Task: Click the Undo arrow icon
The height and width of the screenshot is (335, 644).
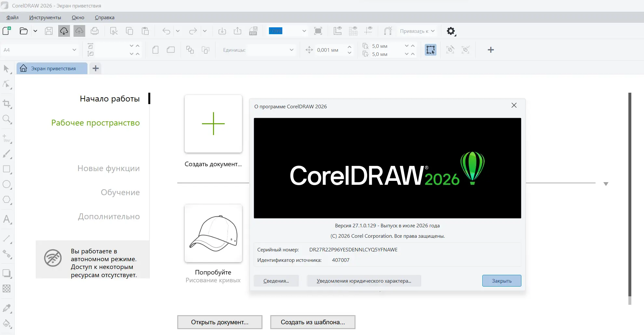Action: (x=166, y=31)
